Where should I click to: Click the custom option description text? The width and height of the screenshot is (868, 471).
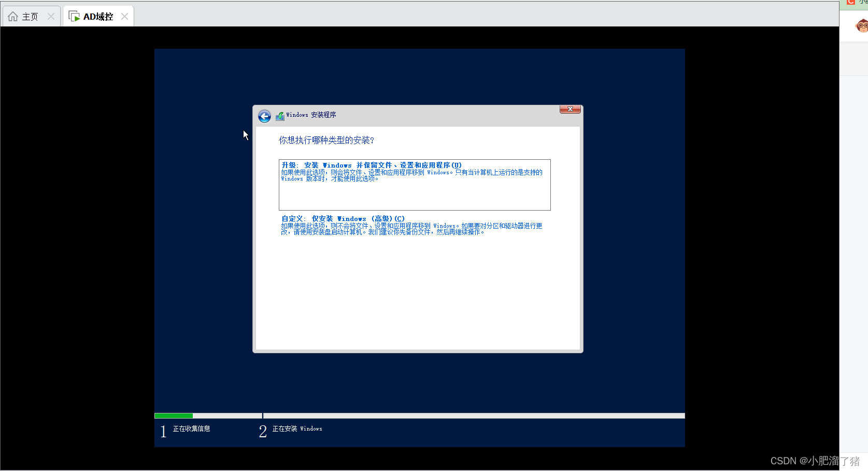[412, 229]
